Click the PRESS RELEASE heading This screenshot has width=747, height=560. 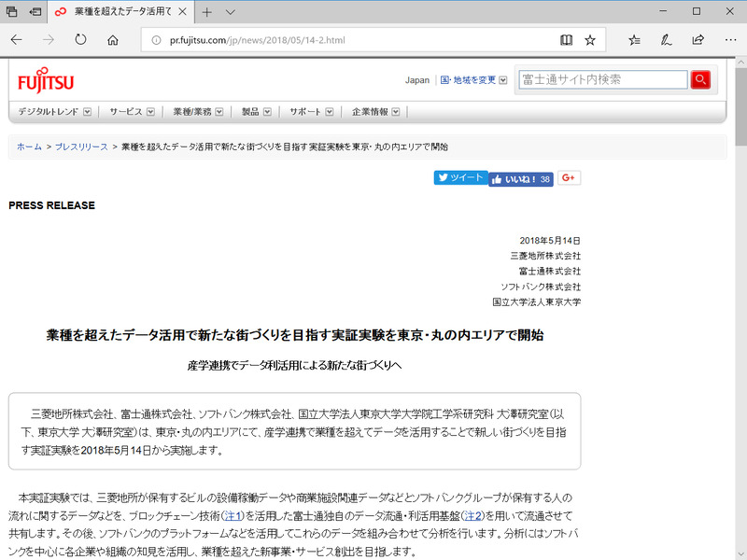(x=51, y=205)
